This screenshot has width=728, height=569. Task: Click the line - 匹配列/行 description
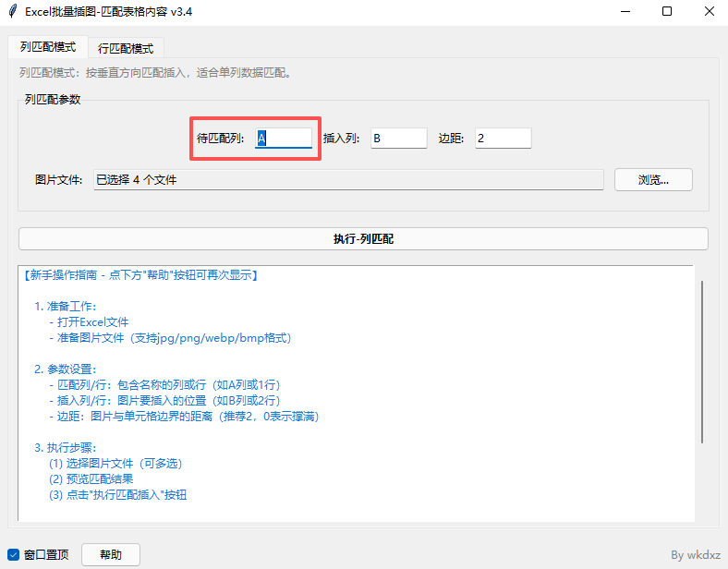pyautogui.click(x=164, y=385)
